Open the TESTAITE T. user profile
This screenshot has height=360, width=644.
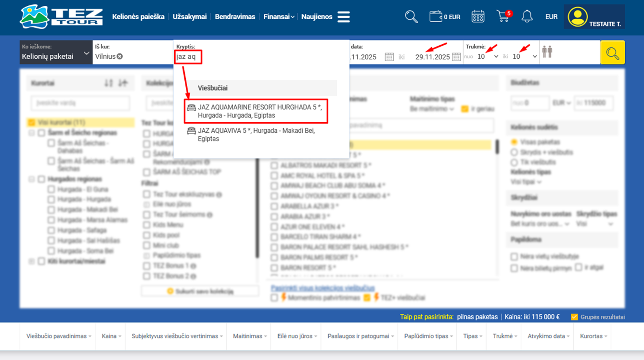(594, 17)
